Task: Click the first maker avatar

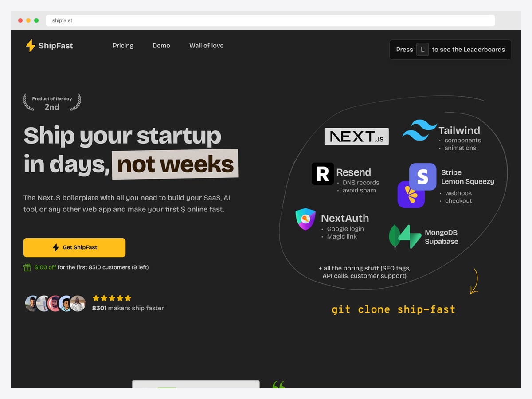Action: tap(32, 303)
